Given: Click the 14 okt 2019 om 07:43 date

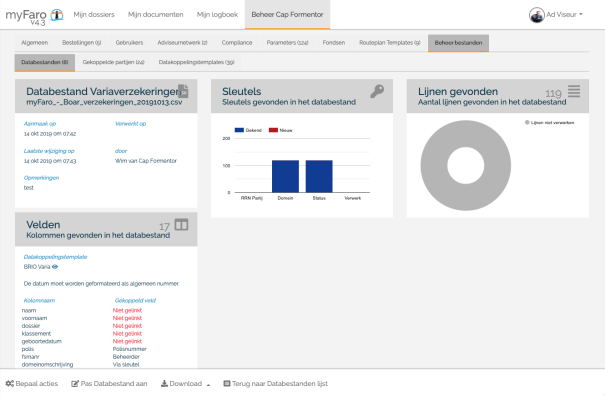Looking at the screenshot, I should coord(50,161).
